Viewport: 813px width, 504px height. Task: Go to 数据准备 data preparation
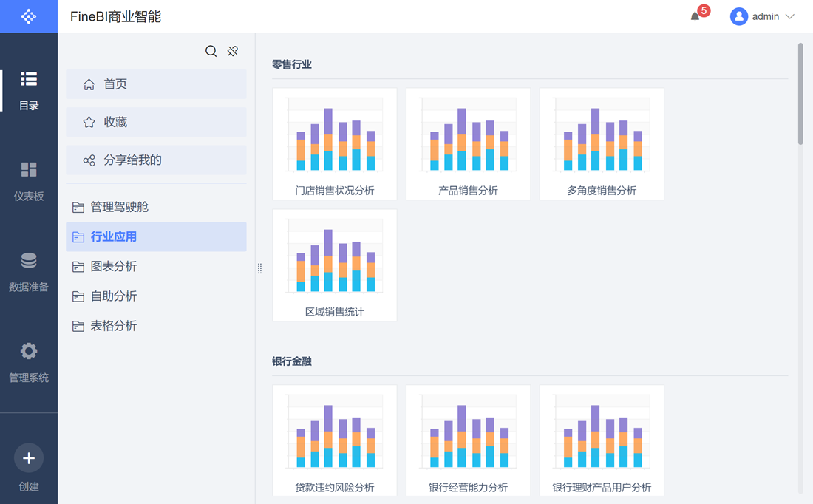point(29,270)
